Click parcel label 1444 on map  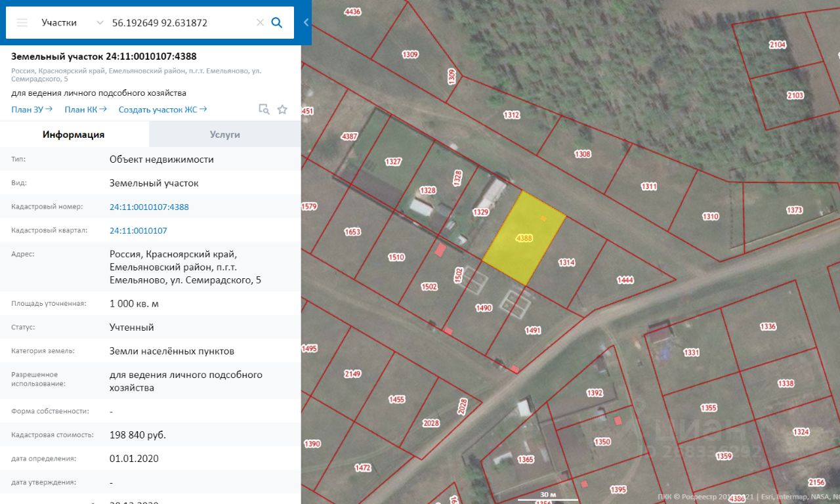point(625,280)
